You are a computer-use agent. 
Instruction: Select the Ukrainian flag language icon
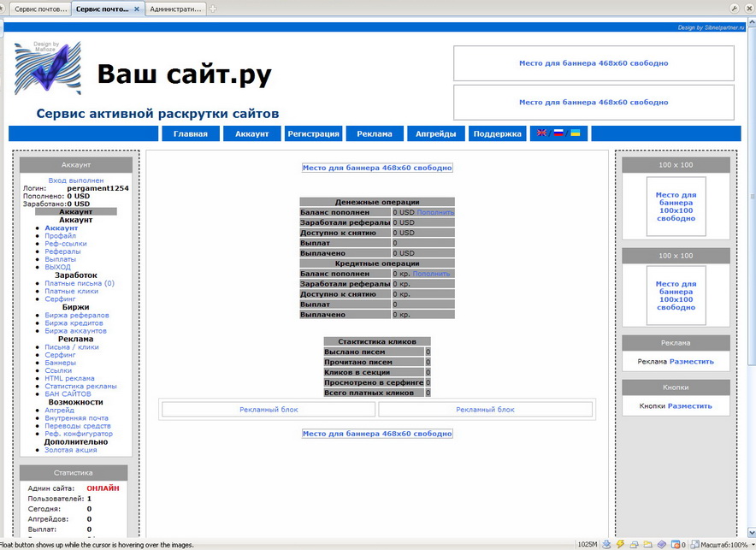click(576, 133)
